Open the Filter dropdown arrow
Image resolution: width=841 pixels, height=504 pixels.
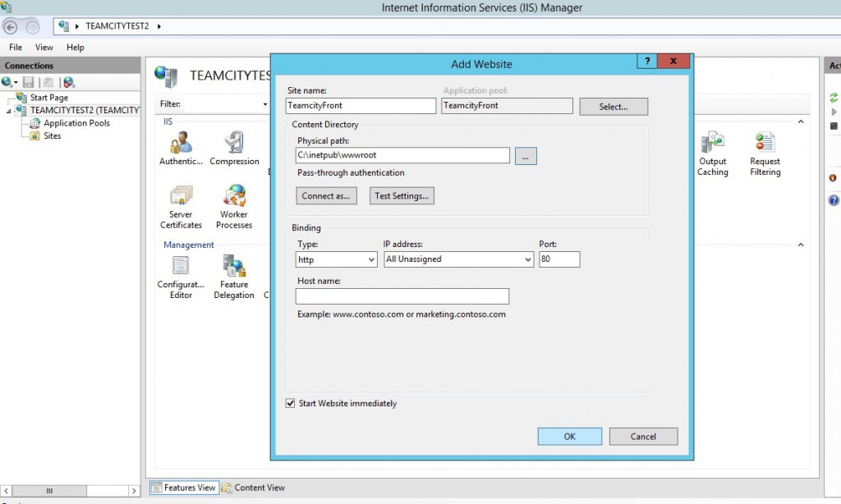pos(265,104)
